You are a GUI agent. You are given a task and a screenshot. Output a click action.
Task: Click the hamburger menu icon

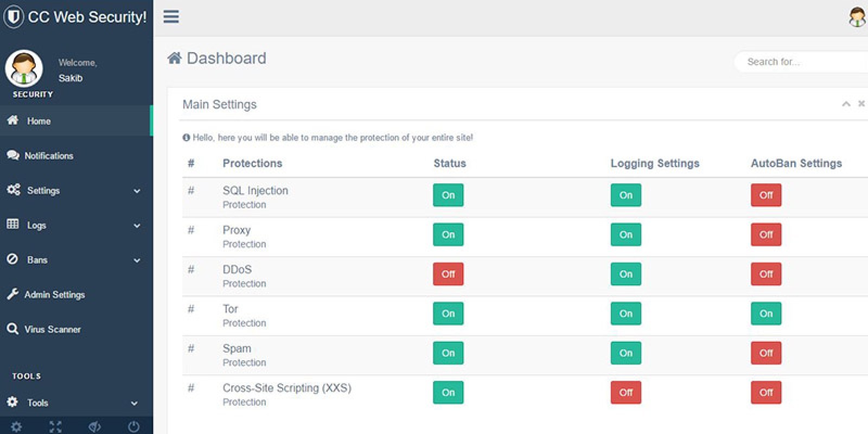[x=171, y=16]
